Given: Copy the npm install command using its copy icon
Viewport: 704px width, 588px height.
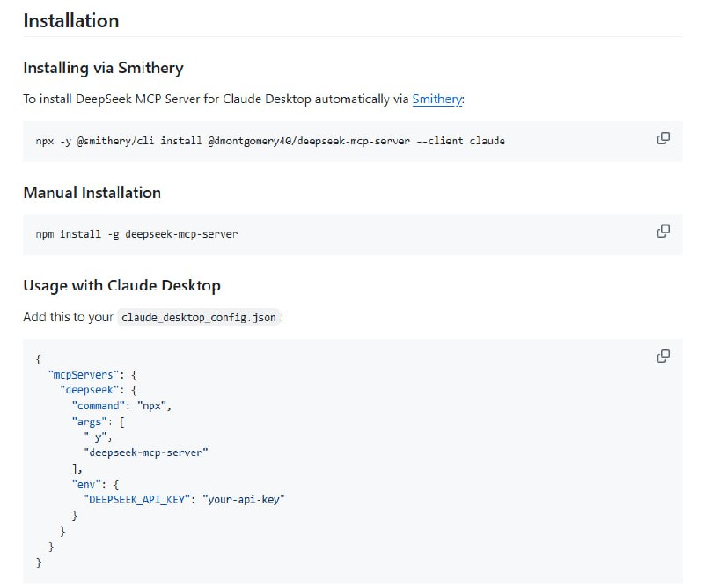Looking at the screenshot, I should (x=663, y=231).
